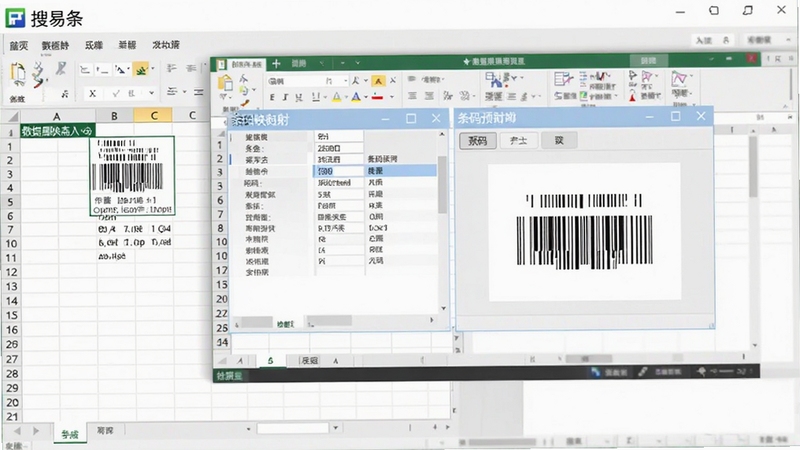The height and width of the screenshot is (450, 800).
Task: Select the highlighted blue row in the mapping list
Action: [374, 171]
